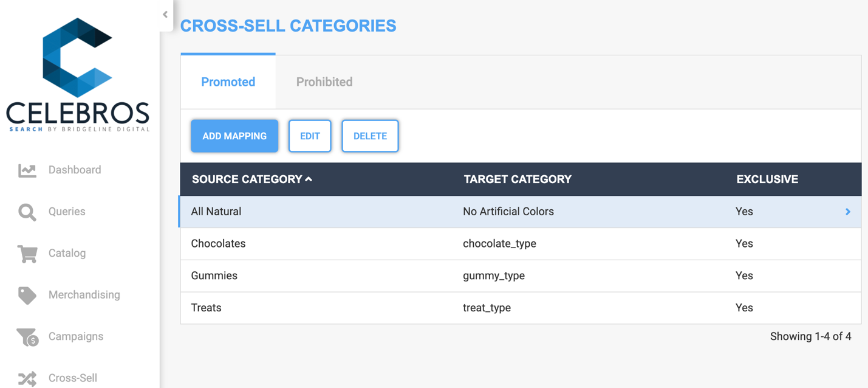Select the Cross-Sell shuffle arrows icon
Image resolution: width=868 pixels, height=388 pixels.
click(x=27, y=378)
